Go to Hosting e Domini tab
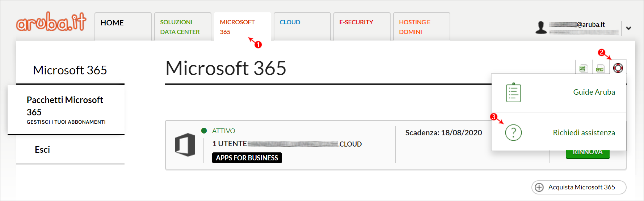644x201 pixels. [x=422, y=26]
